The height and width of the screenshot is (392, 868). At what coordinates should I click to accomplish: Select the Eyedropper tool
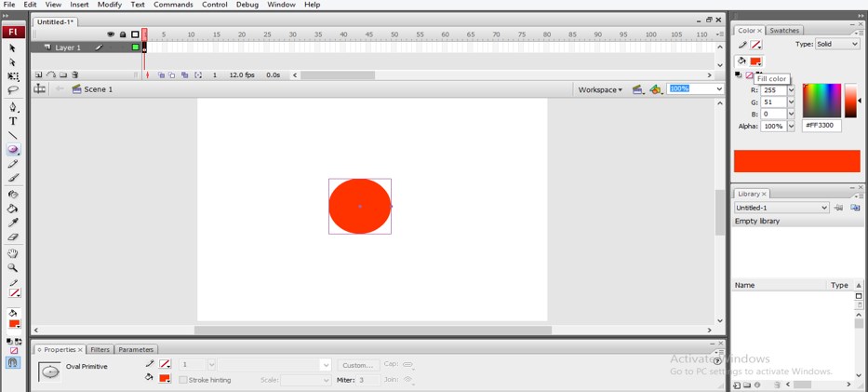pyautogui.click(x=13, y=223)
